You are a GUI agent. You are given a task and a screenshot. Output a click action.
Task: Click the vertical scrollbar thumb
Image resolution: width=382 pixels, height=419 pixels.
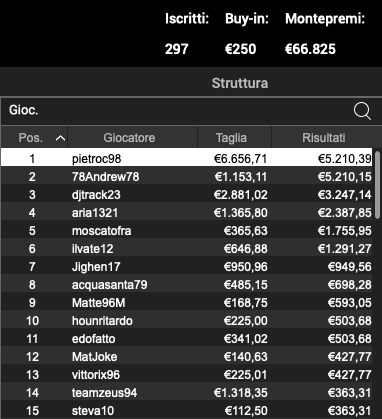(378, 185)
